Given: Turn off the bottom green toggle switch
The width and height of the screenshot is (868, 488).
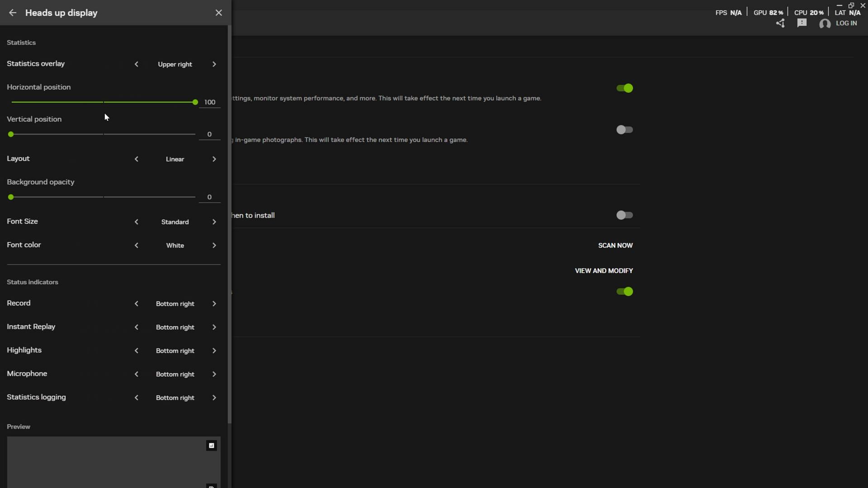Looking at the screenshot, I should click(624, 291).
